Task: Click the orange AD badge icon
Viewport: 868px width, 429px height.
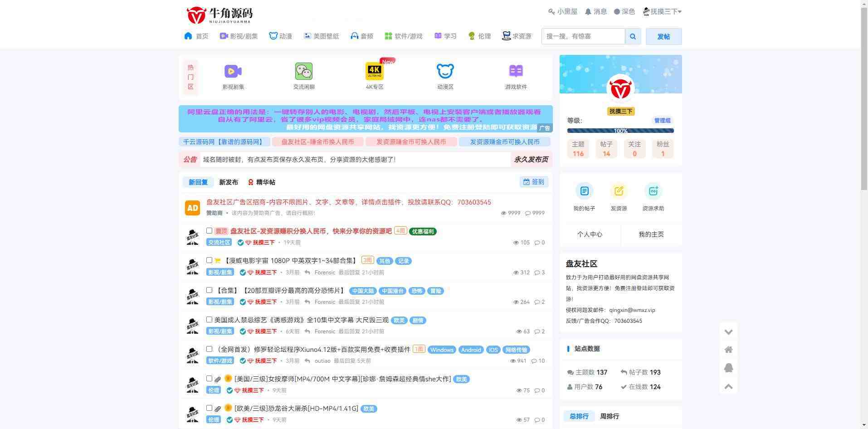Action: pyautogui.click(x=192, y=208)
